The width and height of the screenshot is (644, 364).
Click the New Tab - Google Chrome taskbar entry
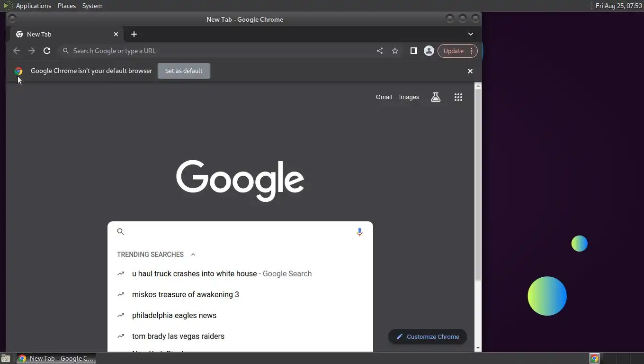(56, 358)
